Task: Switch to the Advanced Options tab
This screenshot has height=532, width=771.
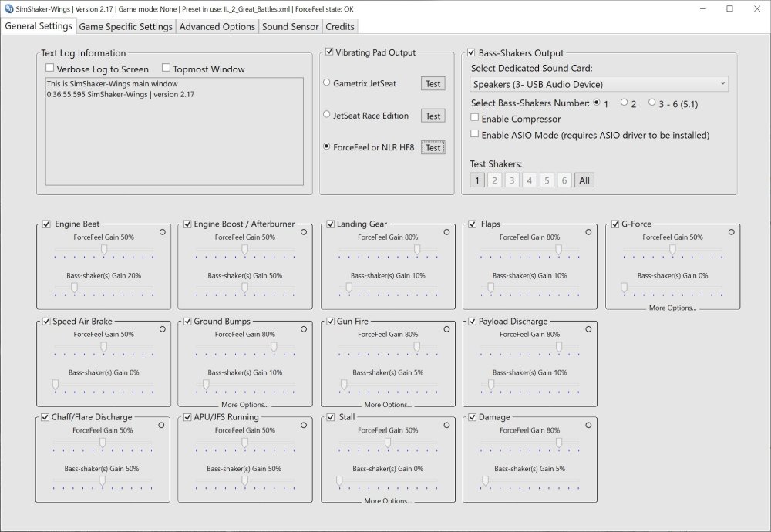Action: click(x=217, y=26)
